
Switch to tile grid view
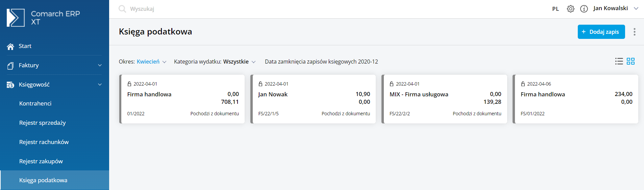click(630, 61)
